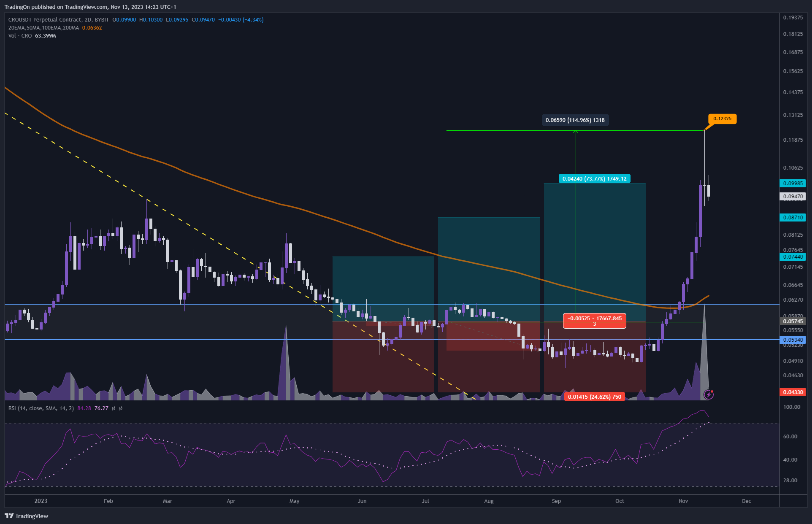Click the 0.07440 price axis label
Screen dimensions: 812x524
pos(793,257)
